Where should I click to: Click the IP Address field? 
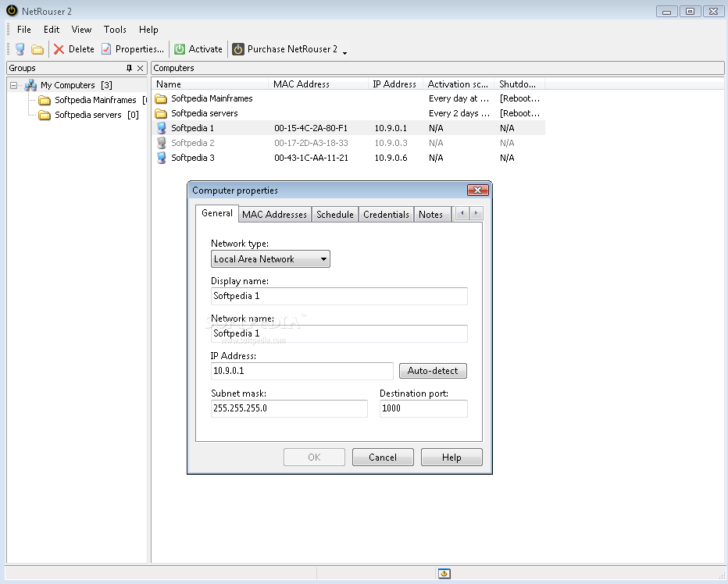[x=302, y=371]
